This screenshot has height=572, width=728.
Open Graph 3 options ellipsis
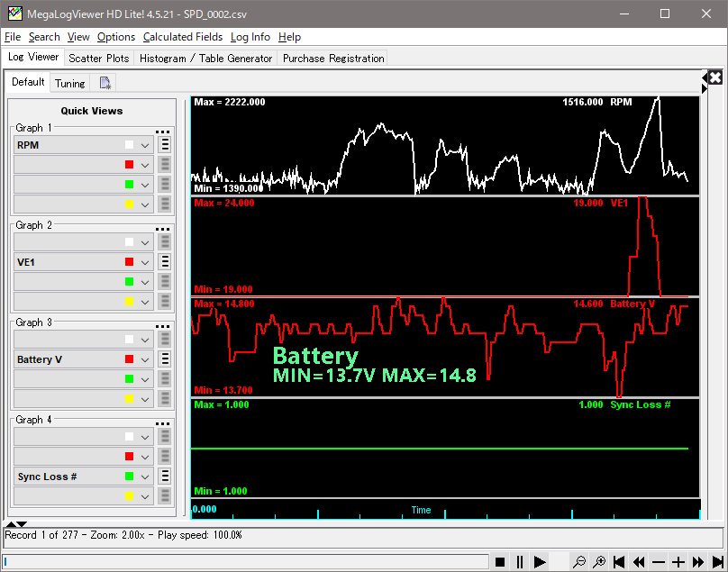click(162, 326)
